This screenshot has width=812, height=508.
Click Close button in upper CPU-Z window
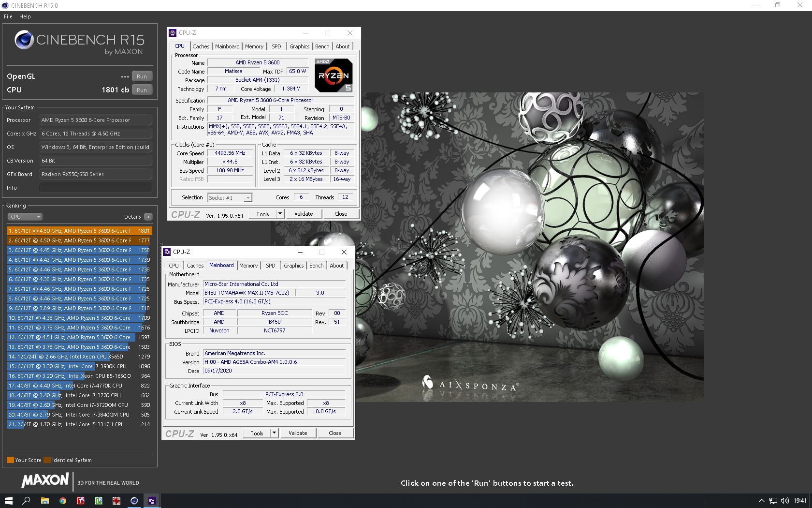click(x=341, y=214)
